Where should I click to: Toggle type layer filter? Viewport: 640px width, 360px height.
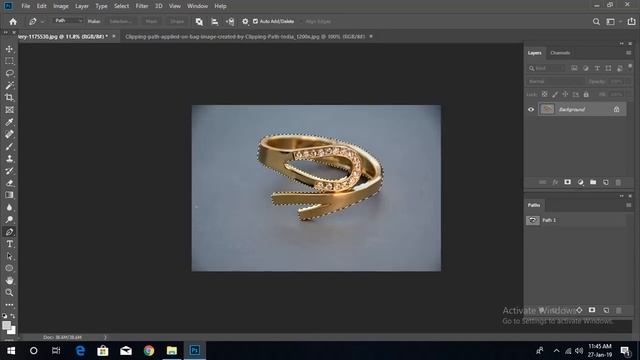click(x=597, y=68)
